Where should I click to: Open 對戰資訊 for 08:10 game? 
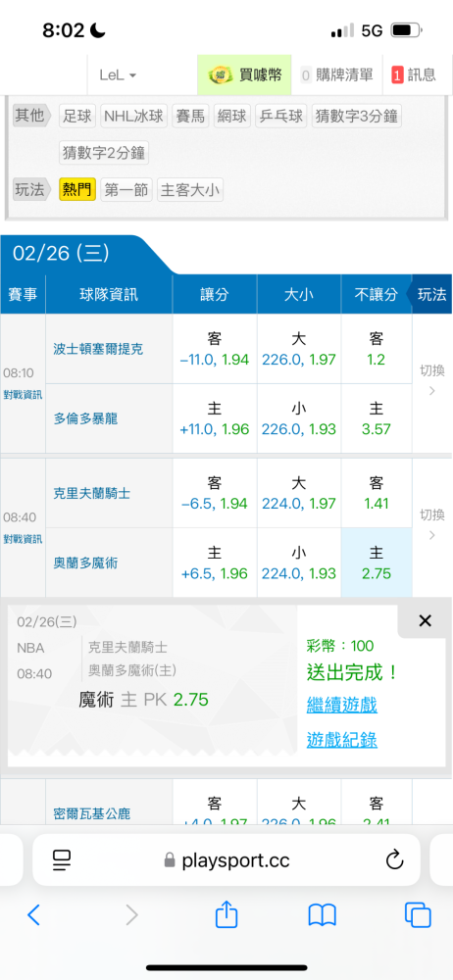24,394
